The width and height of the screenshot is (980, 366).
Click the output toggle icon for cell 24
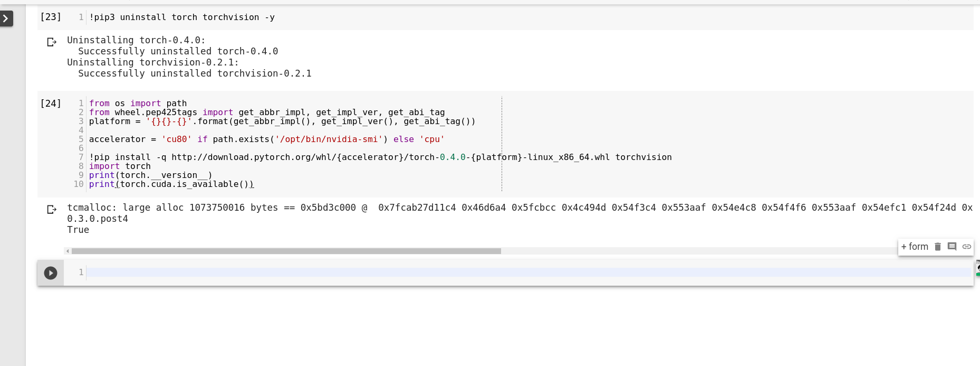pyautogui.click(x=52, y=210)
